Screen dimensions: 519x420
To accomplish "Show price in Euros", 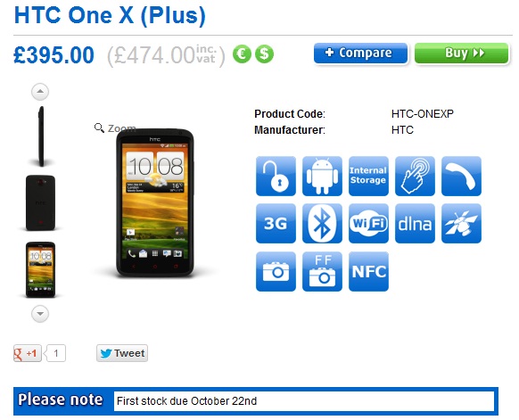I will click(x=242, y=54).
